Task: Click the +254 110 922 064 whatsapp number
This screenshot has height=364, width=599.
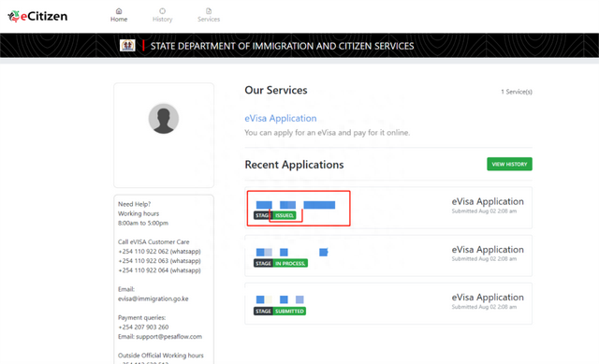Action: click(159, 270)
